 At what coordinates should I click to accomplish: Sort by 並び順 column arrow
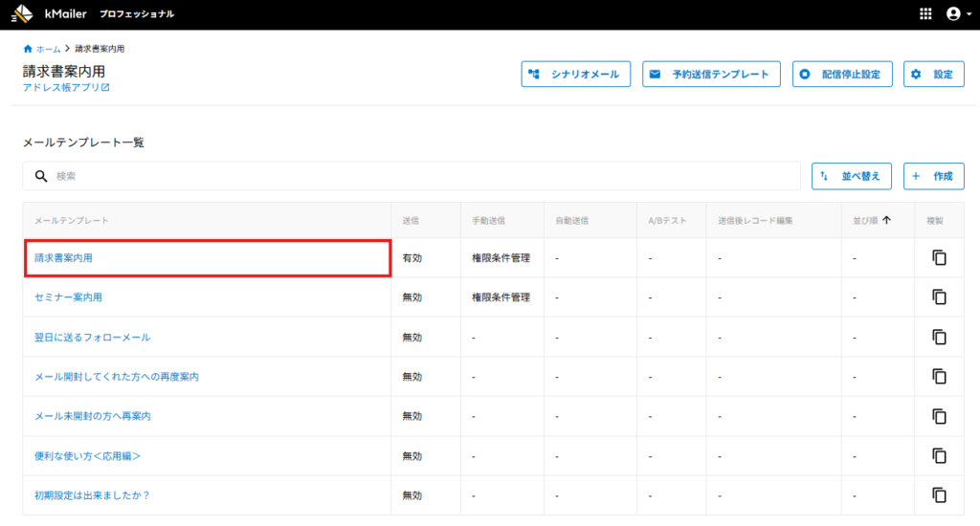[886, 220]
